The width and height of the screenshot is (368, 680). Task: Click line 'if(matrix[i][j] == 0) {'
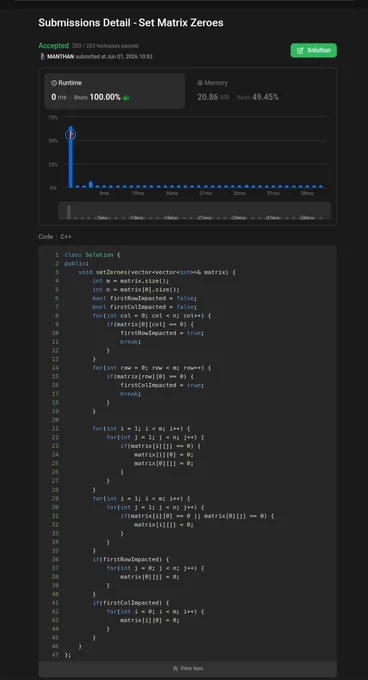(160, 446)
